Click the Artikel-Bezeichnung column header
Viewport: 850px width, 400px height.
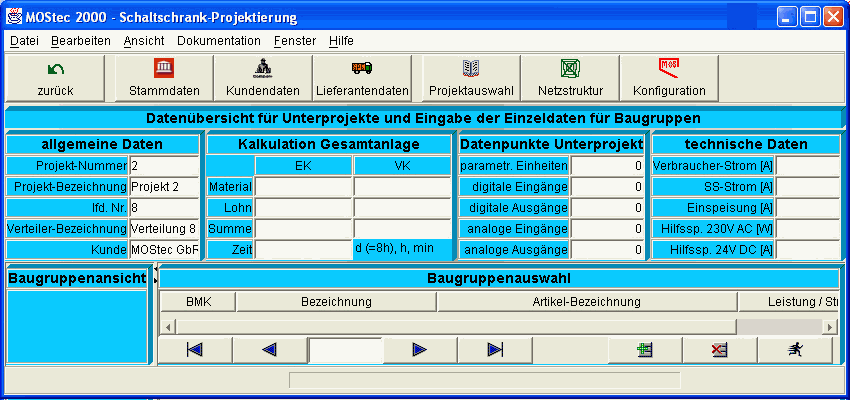click(587, 301)
